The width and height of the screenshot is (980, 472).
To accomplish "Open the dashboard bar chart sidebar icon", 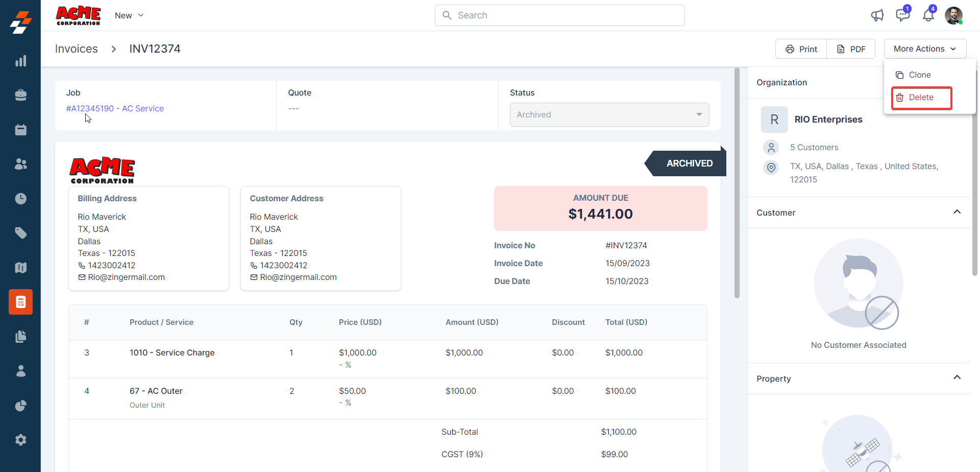I will pyautogui.click(x=20, y=61).
